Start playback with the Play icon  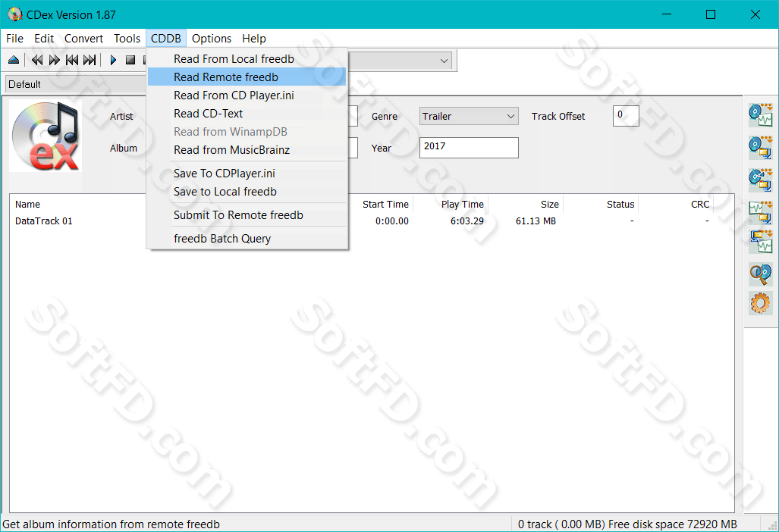click(113, 60)
